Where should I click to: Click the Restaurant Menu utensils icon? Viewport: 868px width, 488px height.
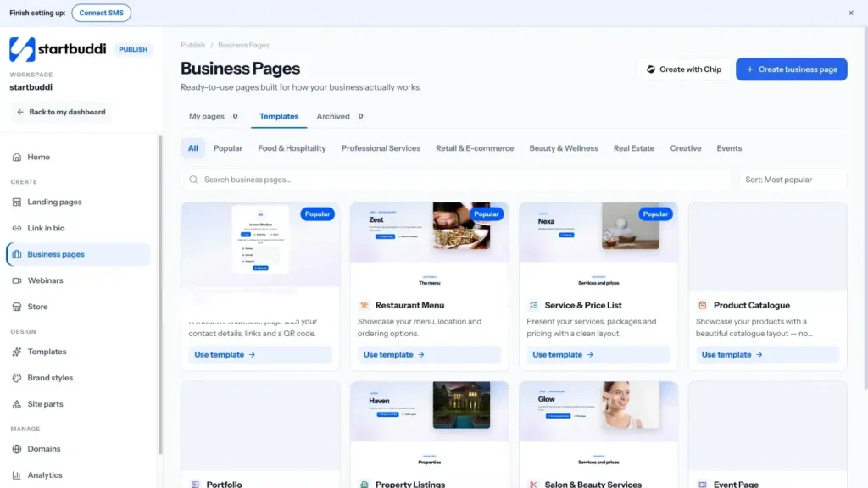364,305
